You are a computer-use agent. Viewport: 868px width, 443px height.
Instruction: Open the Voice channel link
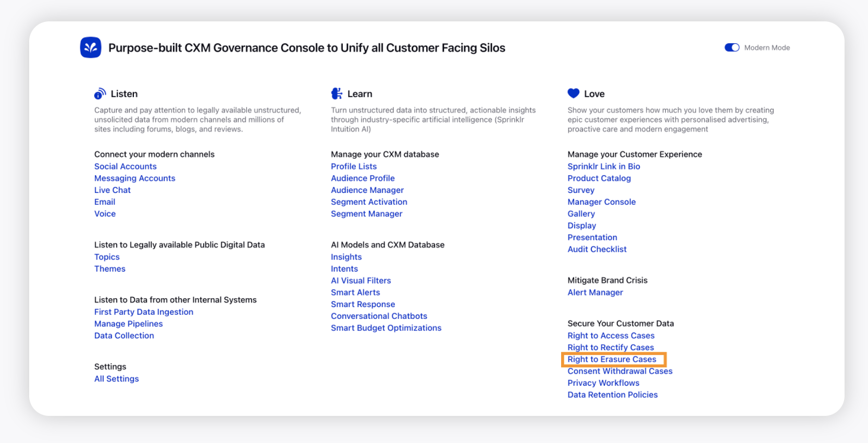pos(105,214)
